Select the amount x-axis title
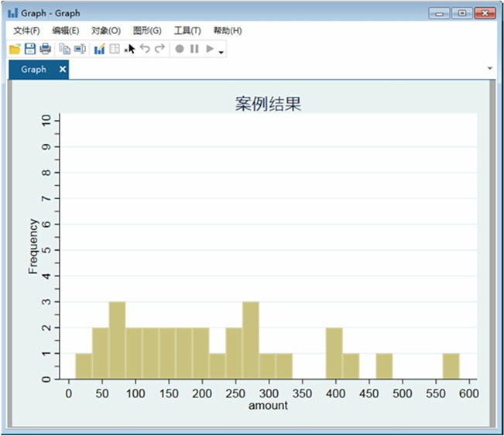The image size is (504, 436). click(x=268, y=406)
